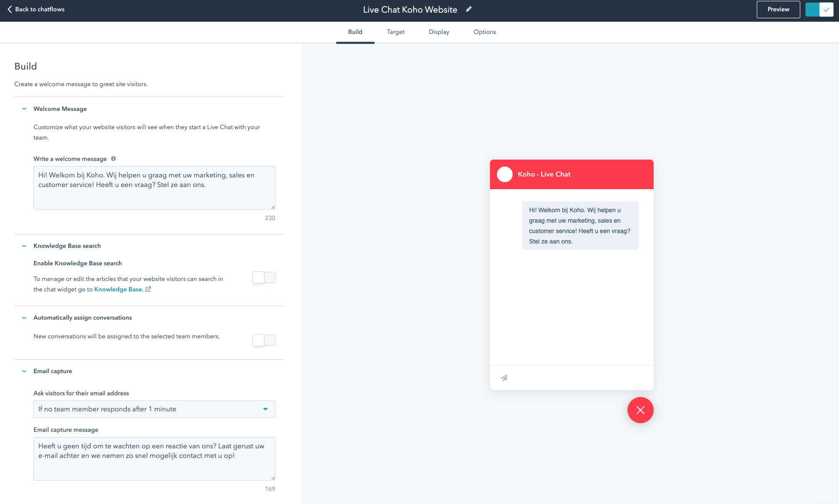Image resolution: width=839 pixels, height=504 pixels.
Task: Click the Koho - Live Chat header title
Action: click(544, 174)
